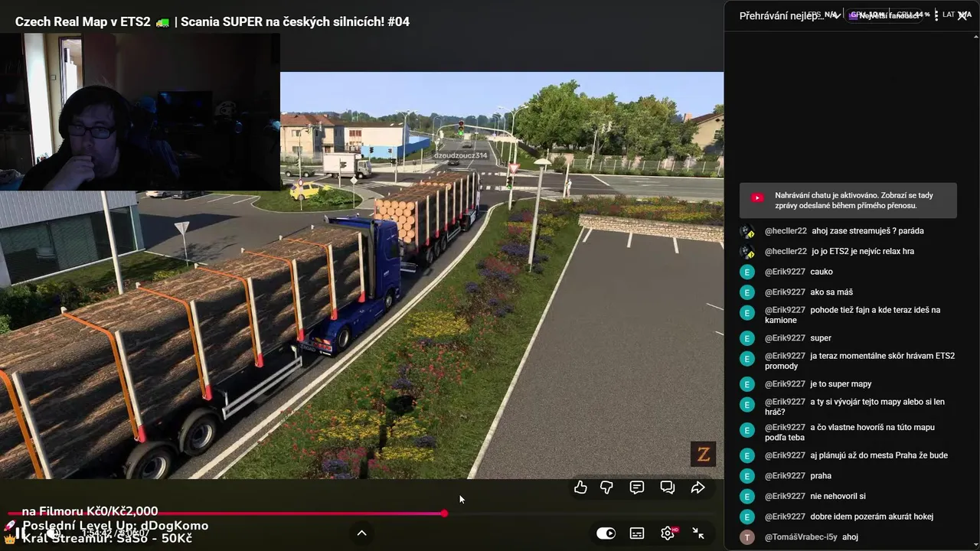Open chat three-dot options menu

pyautogui.click(x=936, y=15)
